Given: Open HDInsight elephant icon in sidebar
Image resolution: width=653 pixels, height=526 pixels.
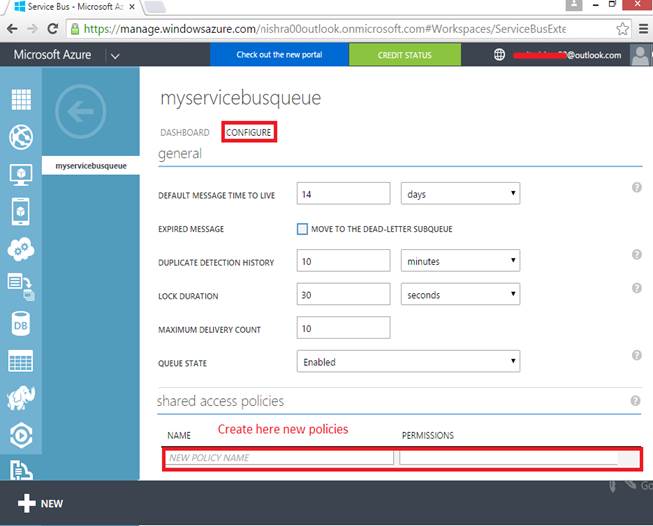Looking at the screenshot, I should point(21,398).
